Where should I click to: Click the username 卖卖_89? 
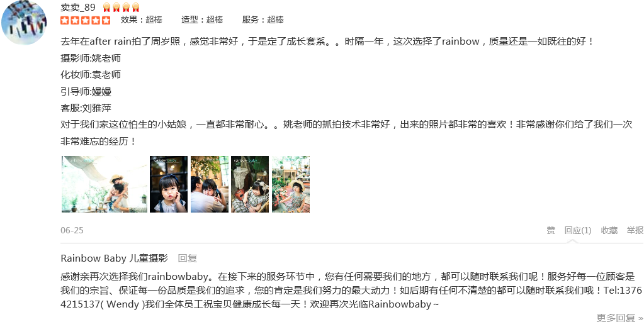(78, 8)
